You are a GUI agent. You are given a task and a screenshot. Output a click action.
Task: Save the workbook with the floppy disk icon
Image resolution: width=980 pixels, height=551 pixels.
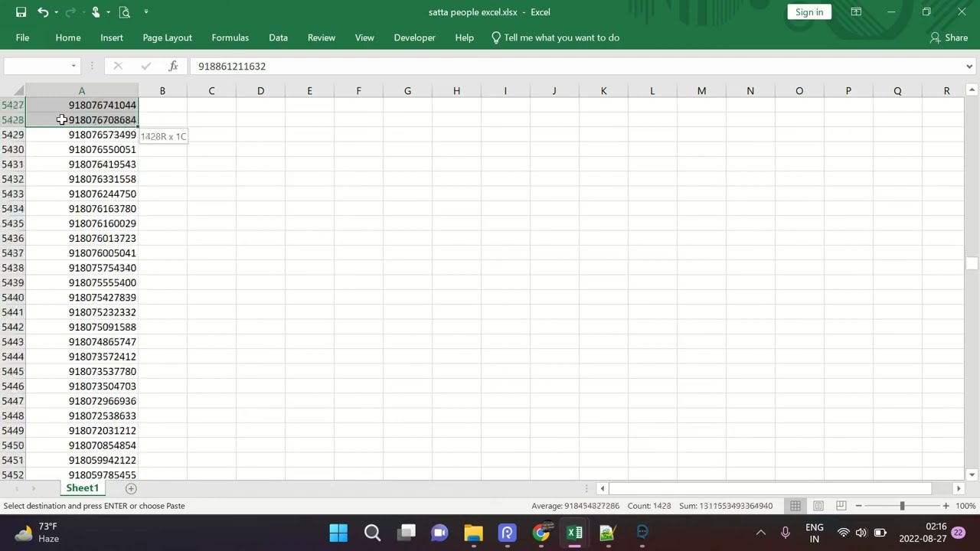(21, 12)
